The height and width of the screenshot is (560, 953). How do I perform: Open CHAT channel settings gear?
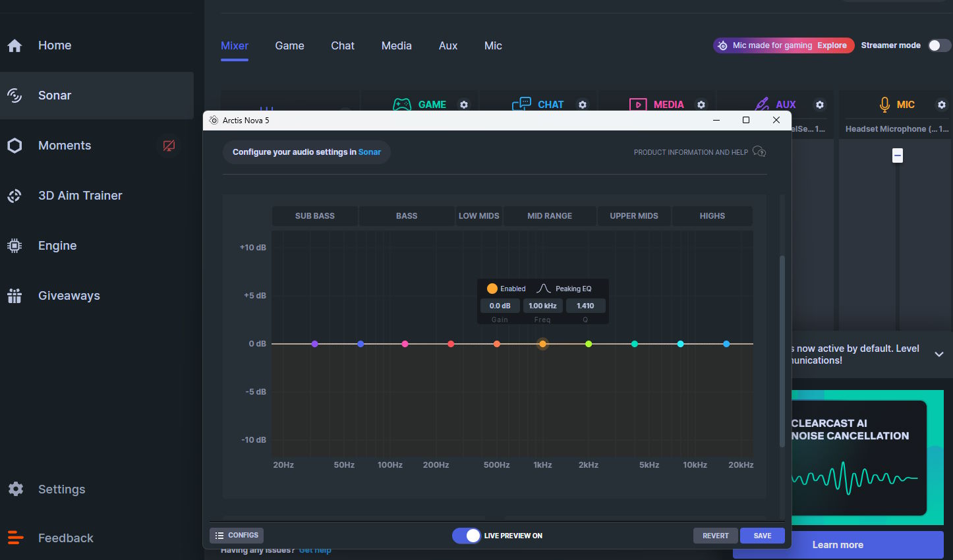[x=583, y=105]
